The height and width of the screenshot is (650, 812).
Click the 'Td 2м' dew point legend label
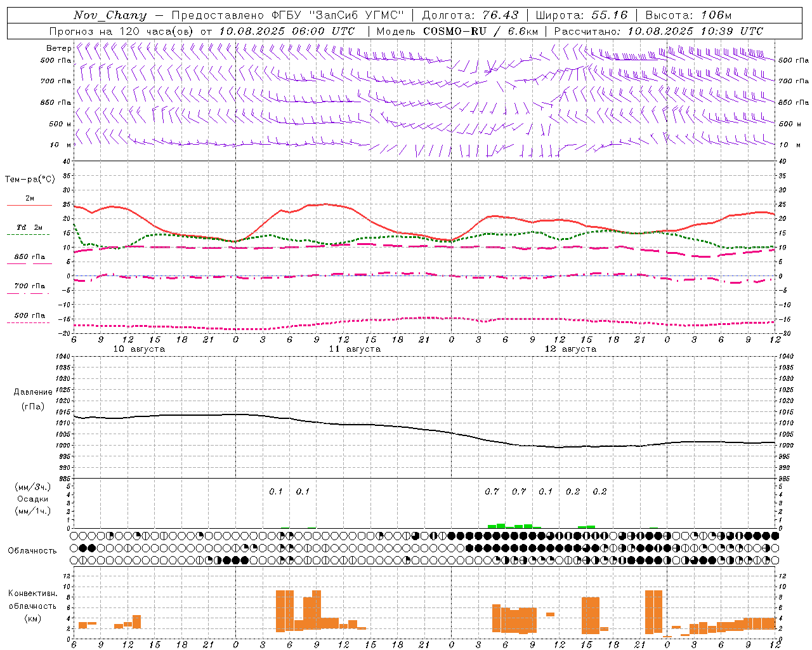coord(30,227)
